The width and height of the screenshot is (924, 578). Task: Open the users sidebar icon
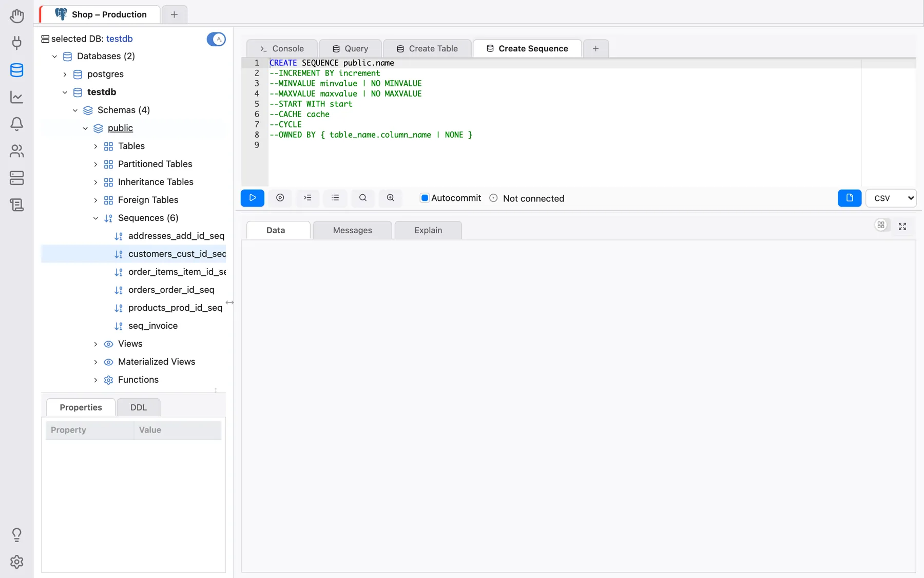point(17,151)
